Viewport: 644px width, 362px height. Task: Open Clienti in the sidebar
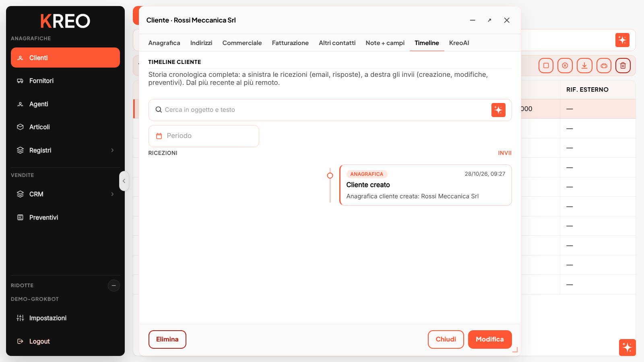65,58
